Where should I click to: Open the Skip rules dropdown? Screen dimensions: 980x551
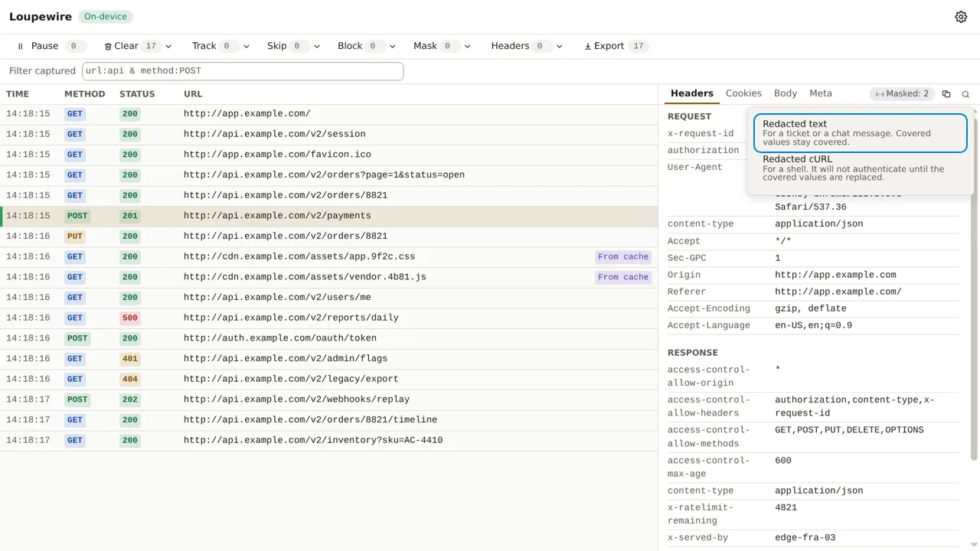(317, 46)
